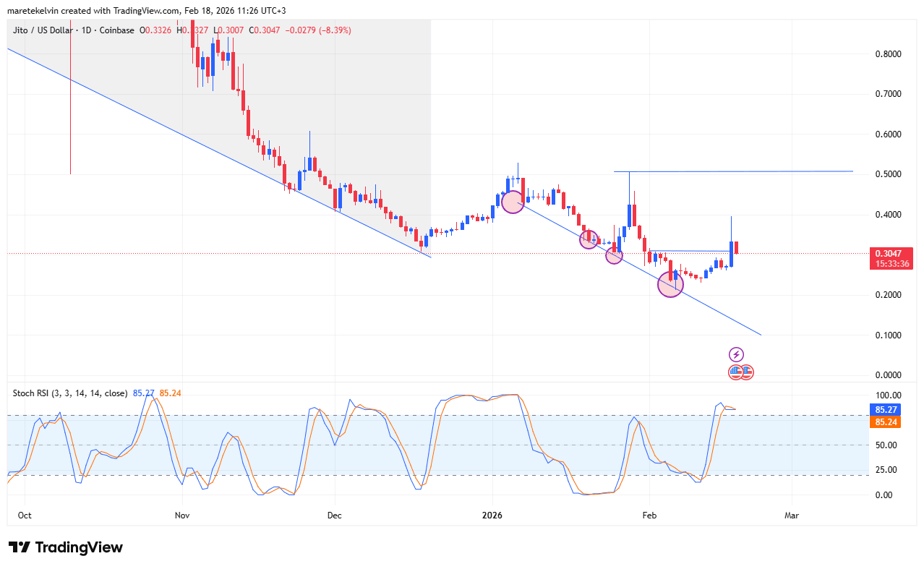The width and height of the screenshot is (924, 569).
Task: Click the left US flag event icon
Action: pos(735,372)
